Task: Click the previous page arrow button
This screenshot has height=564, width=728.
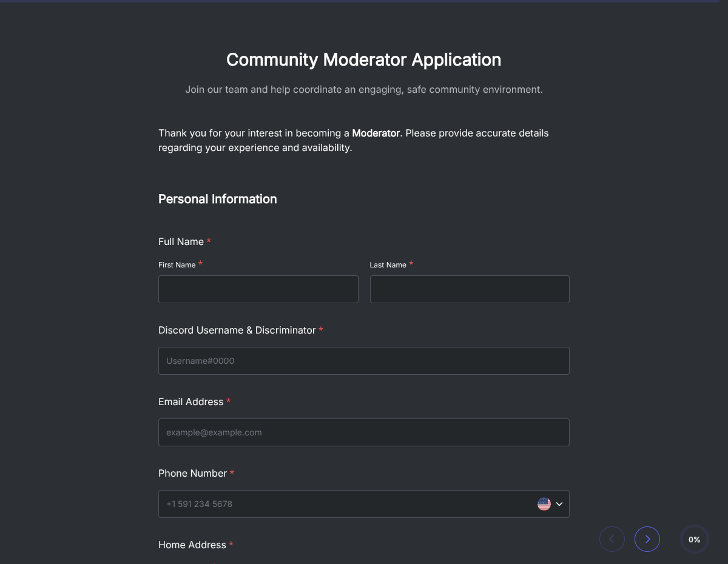Action: click(612, 539)
